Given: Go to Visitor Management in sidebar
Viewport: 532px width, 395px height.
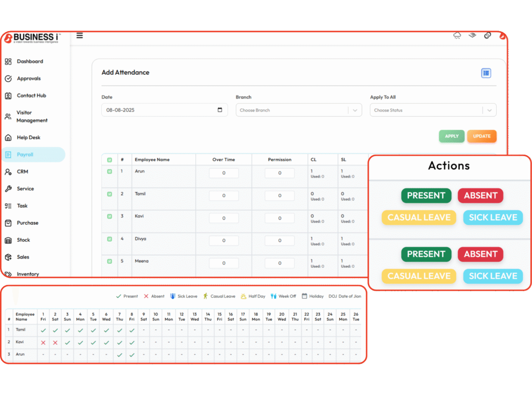Looking at the screenshot, I should (32, 116).
